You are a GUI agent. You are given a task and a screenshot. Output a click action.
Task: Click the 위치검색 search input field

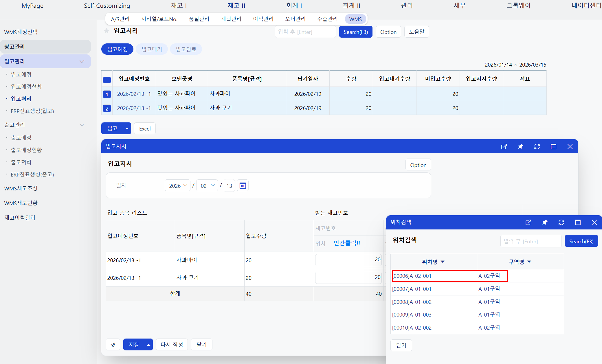click(x=531, y=241)
